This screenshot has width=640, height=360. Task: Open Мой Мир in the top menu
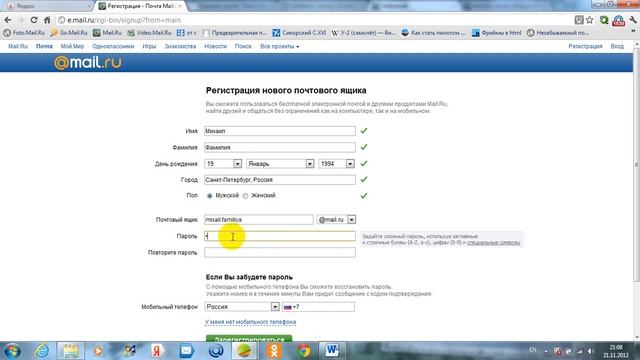[x=72, y=47]
